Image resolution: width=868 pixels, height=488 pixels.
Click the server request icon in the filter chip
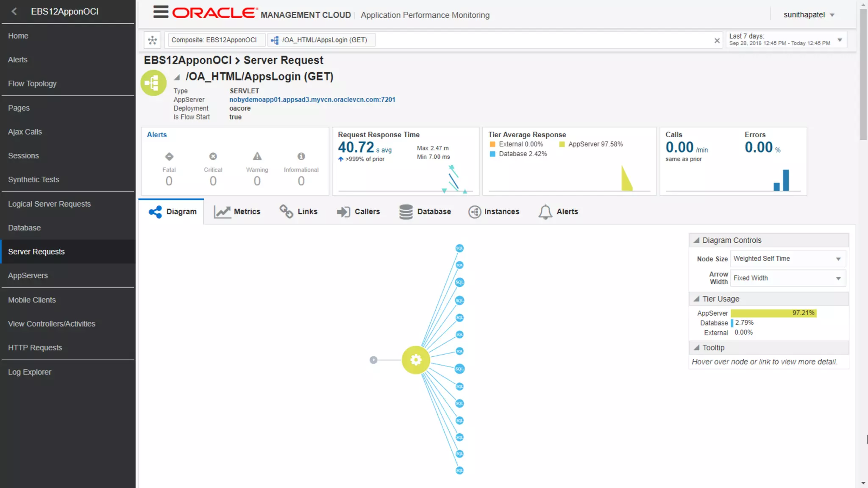[275, 40]
